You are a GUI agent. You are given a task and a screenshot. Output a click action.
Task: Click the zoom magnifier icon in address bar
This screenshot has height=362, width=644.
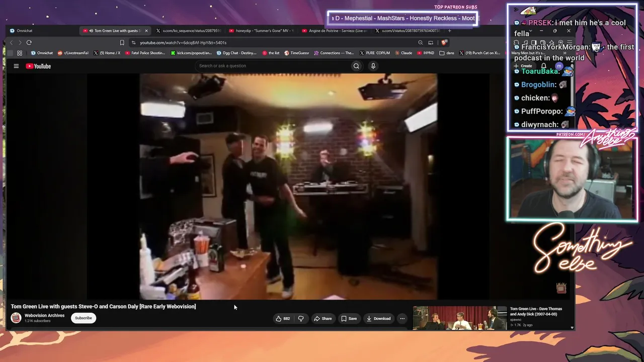(421, 43)
